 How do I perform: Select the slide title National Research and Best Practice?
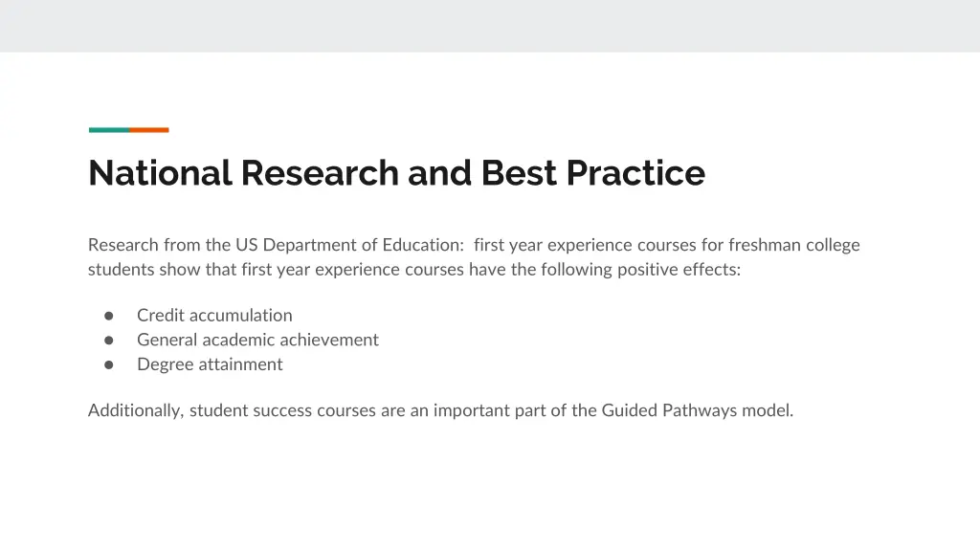point(396,173)
